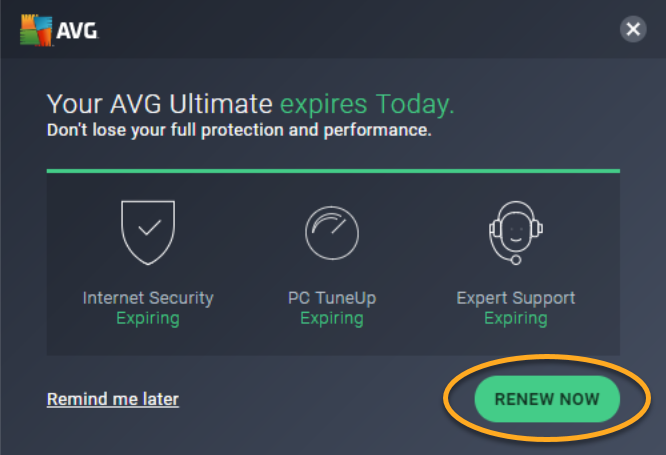This screenshot has height=455, width=666.
Task: Select the PC TuneUp label
Action: [332, 298]
